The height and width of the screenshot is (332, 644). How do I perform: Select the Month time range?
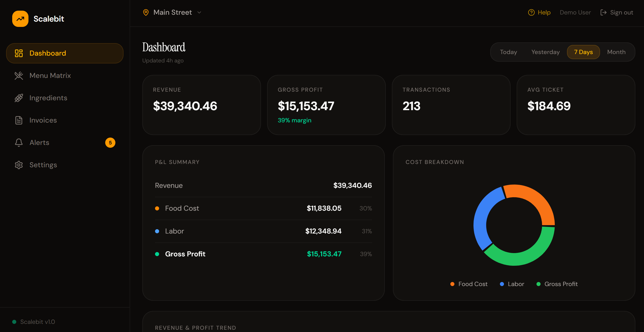(616, 52)
